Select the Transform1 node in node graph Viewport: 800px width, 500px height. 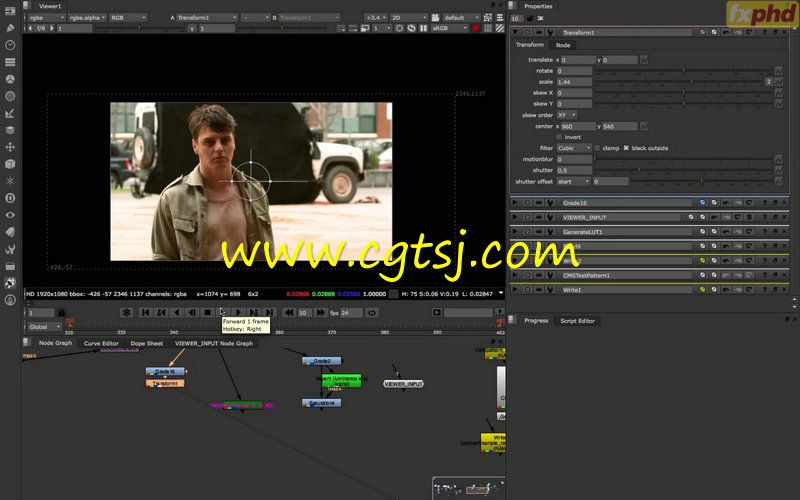tap(165, 383)
